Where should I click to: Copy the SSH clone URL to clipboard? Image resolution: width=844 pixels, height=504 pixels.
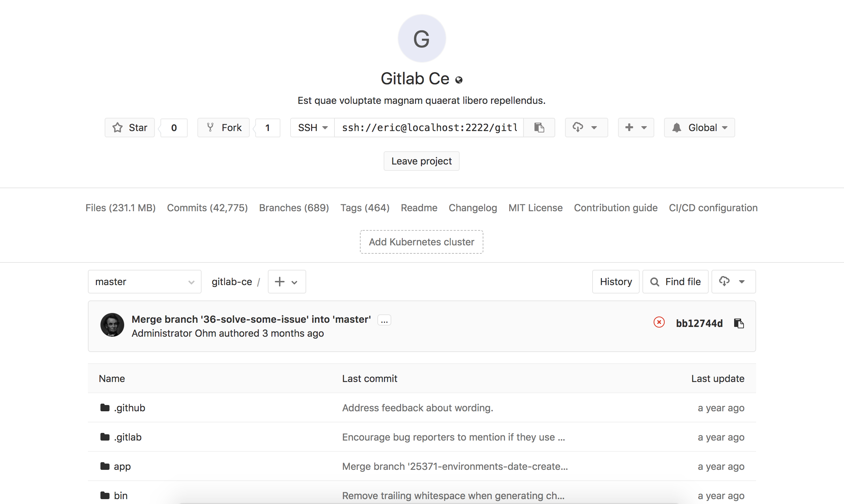pos(539,128)
